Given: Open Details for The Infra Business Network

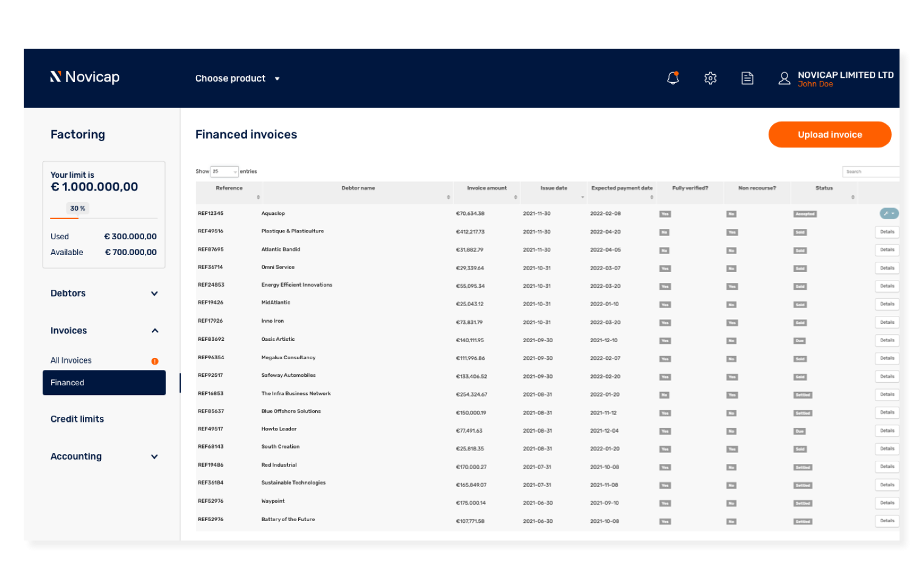Looking at the screenshot, I should pos(887,394).
